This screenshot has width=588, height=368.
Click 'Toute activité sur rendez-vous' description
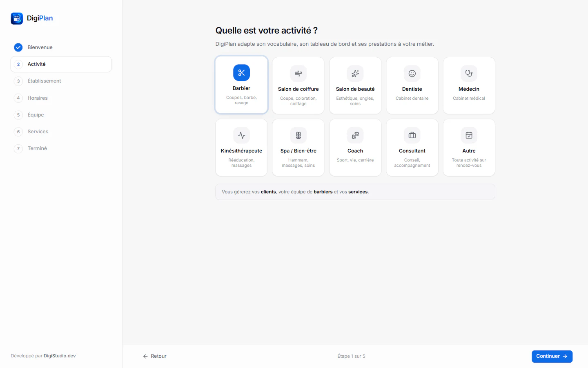point(469,163)
